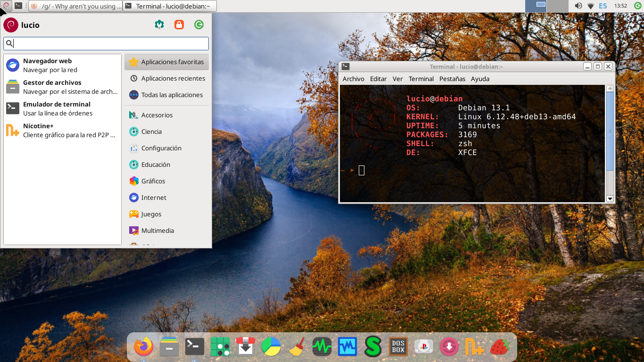Launch Emulador de terminal from favorites
This screenshot has width=644, height=362.
tap(62, 108)
